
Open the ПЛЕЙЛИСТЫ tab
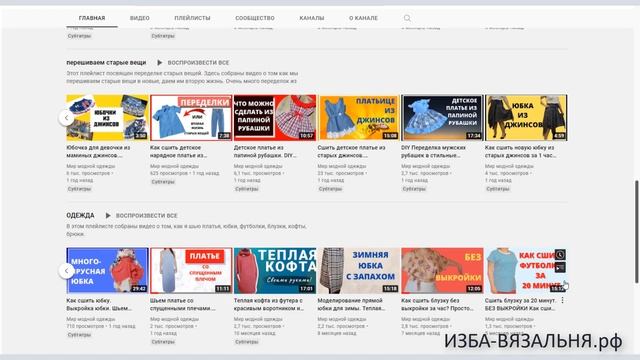[192, 18]
